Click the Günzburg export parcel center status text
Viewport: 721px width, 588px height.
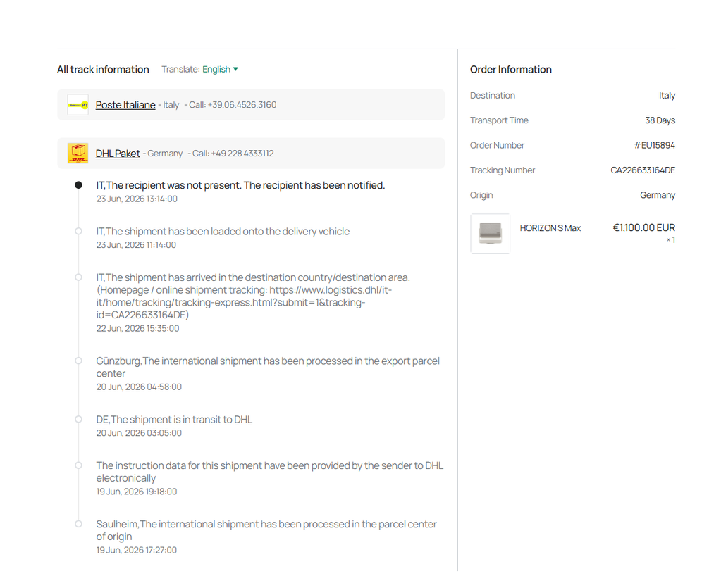pos(268,367)
